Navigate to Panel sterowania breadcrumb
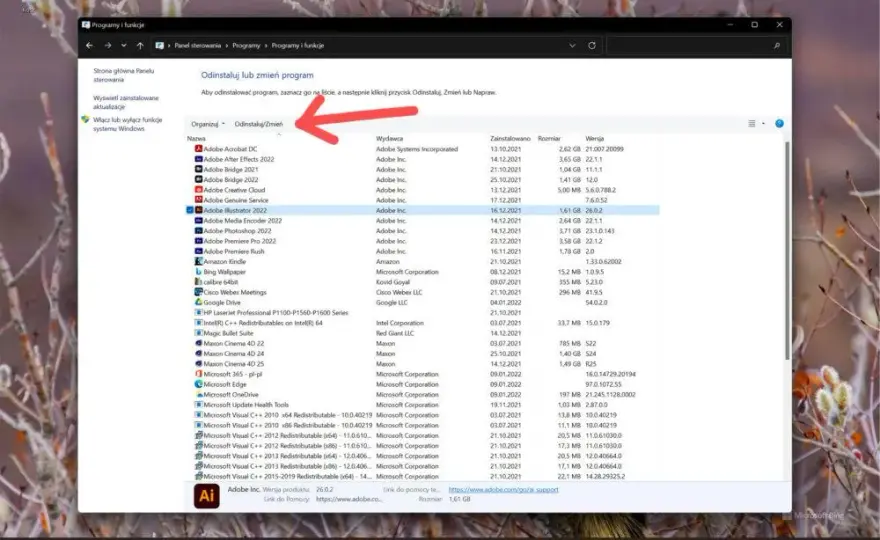Image resolution: width=880 pixels, height=540 pixels. 198,45
